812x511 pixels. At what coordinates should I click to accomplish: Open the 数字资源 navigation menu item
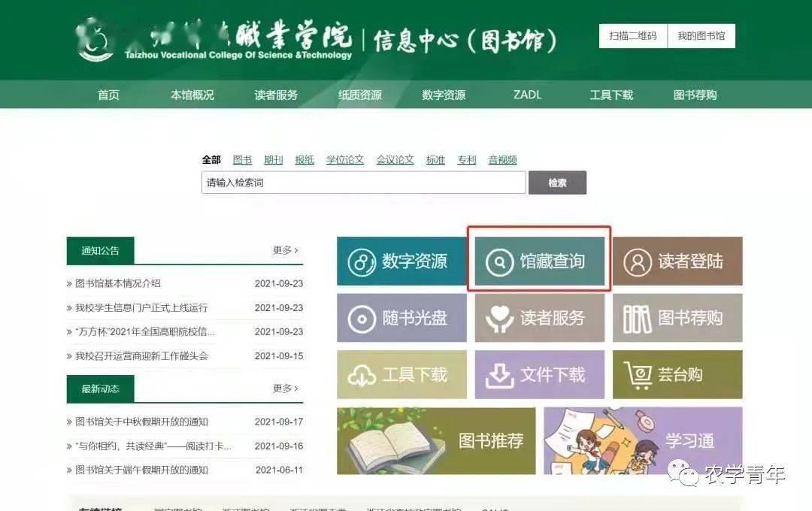(444, 95)
